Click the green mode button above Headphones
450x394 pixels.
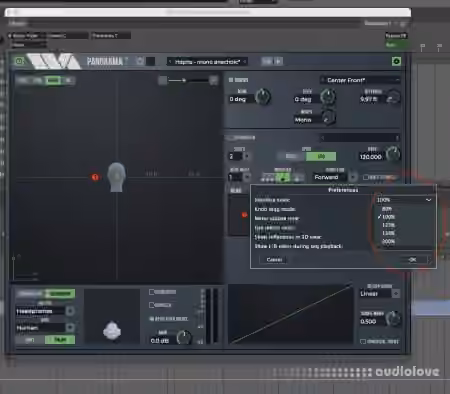(x=60, y=294)
